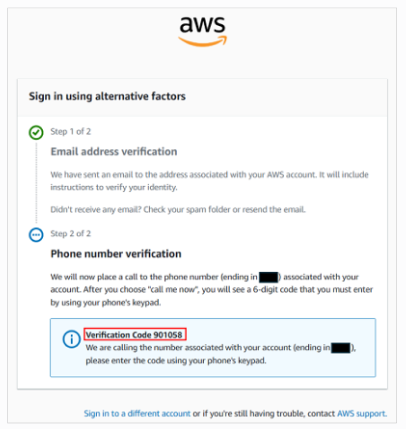Click the blue Step 2 in-progress icon
This screenshot has width=406, height=429.
(x=36, y=235)
